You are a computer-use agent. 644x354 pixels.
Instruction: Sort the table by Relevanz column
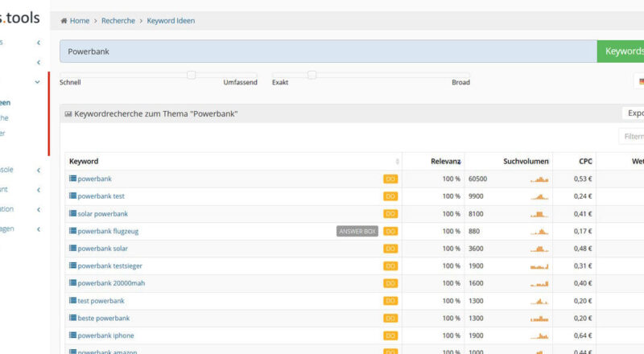[x=433, y=162]
